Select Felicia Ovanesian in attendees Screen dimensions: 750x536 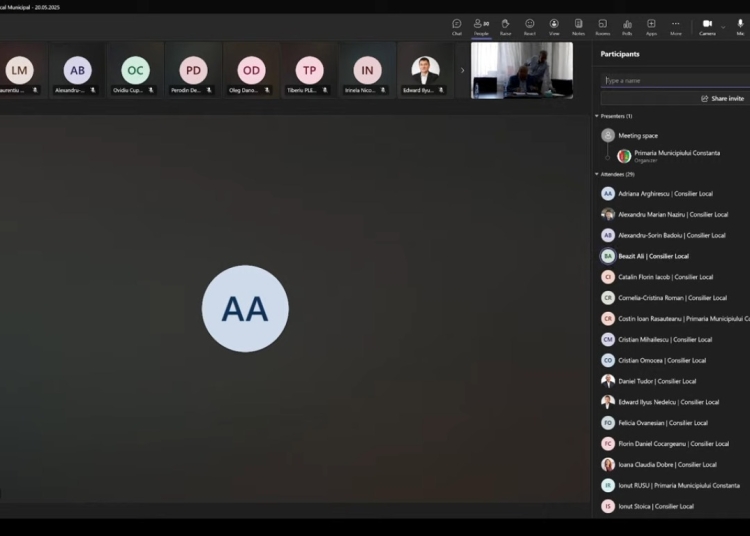[671, 423]
